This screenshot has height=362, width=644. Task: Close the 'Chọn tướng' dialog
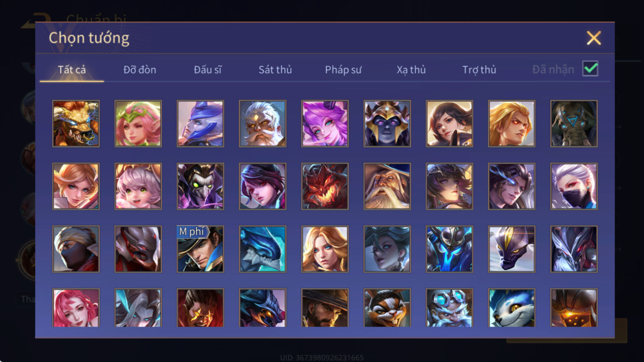pyautogui.click(x=593, y=38)
